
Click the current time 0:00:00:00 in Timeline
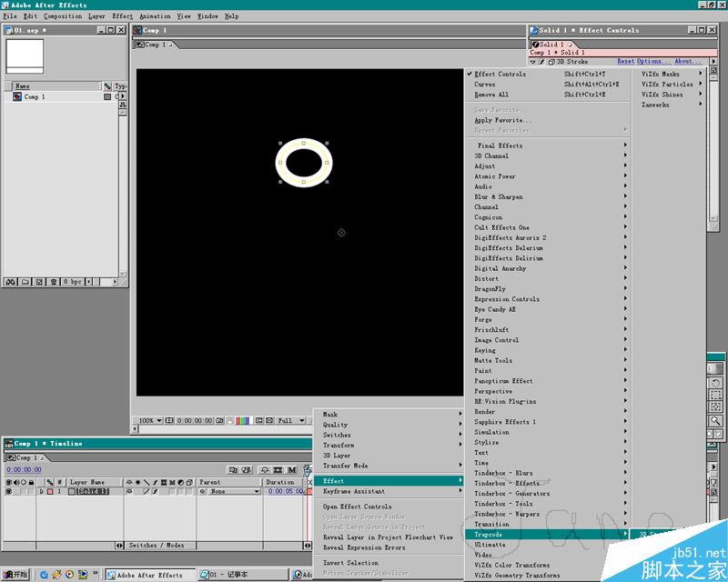tap(24, 470)
